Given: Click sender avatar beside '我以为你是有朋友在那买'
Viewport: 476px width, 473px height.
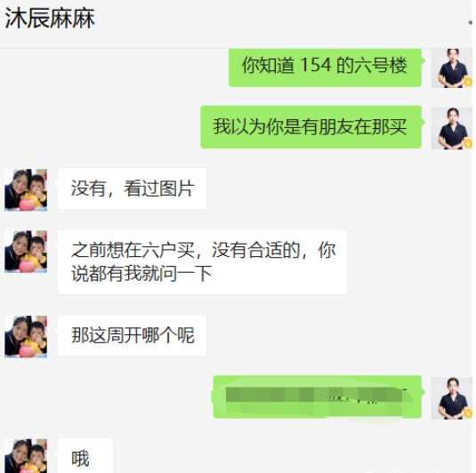Looking at the screenshot, I should tap(452, 128).
